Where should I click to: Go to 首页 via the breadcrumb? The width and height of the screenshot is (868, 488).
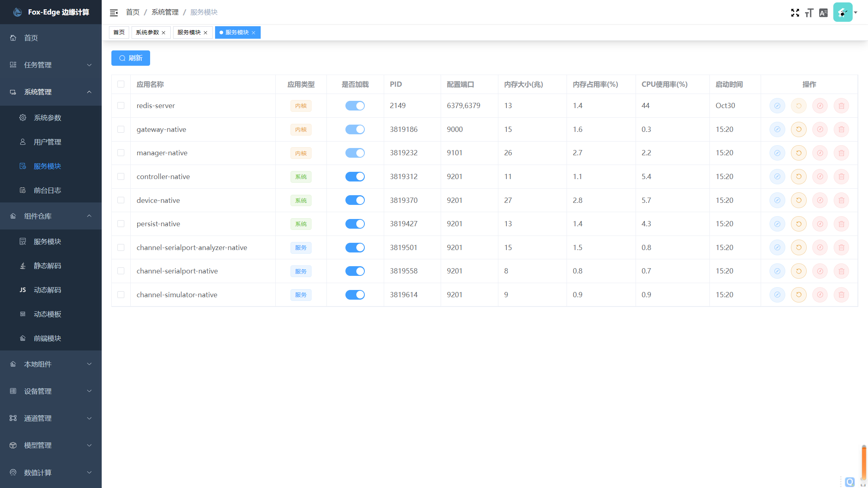point(133,13)
